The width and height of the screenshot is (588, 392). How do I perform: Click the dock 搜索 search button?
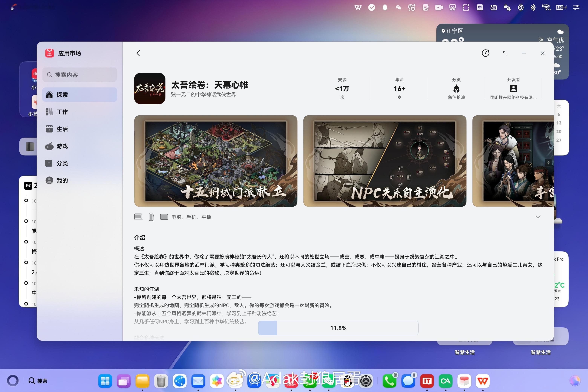(38, 381)
